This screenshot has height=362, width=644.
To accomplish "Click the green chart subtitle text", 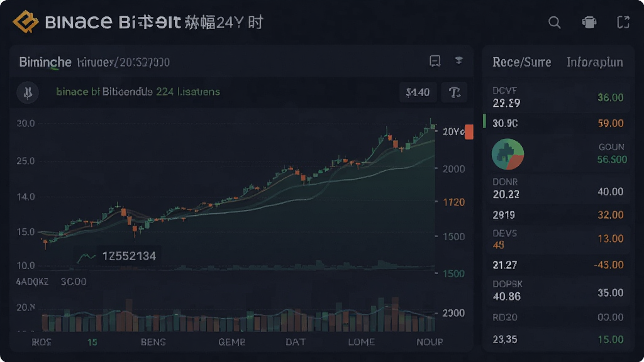I will tap(138, 92).
